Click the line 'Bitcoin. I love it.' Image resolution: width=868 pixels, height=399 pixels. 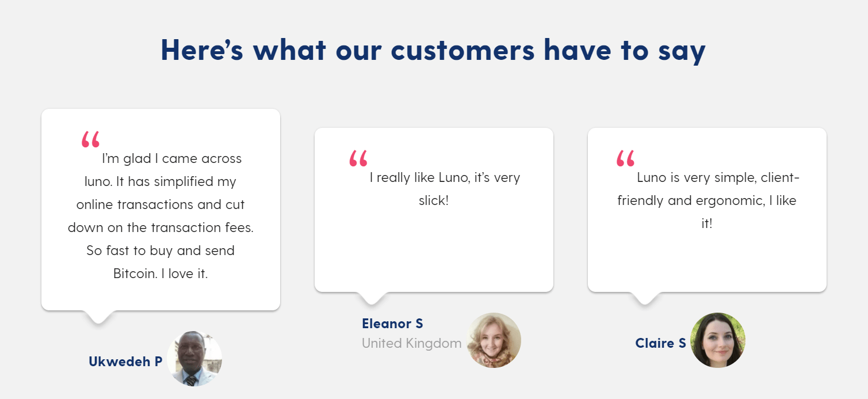point(160,273)
